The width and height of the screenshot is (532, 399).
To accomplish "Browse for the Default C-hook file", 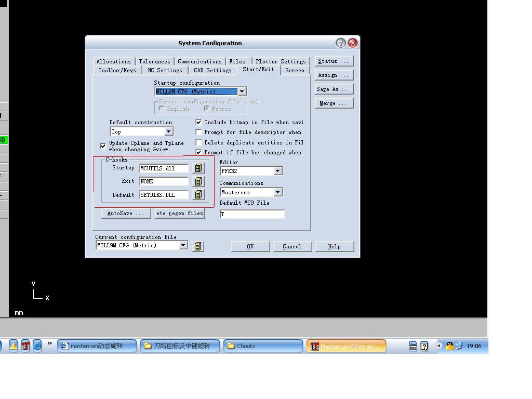I will [198, 194].
